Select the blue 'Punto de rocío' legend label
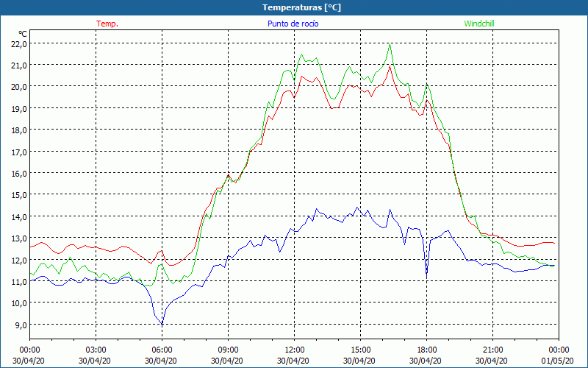 [293, 24]
